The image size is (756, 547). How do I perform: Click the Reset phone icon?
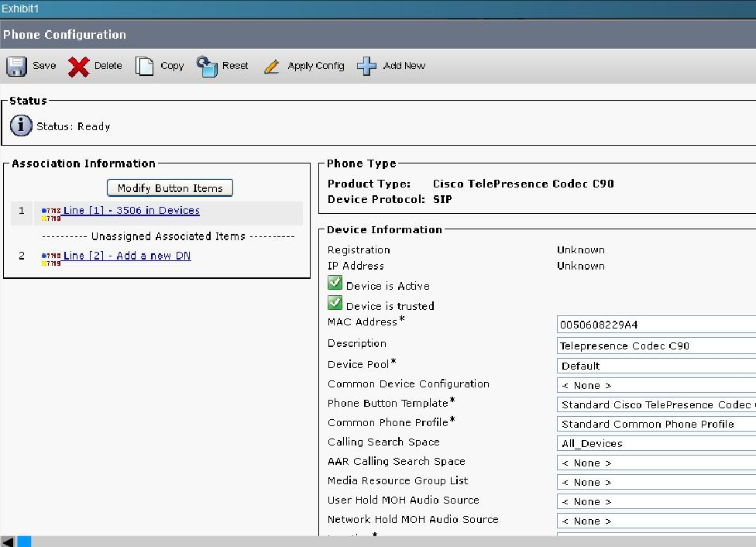tap(207, 66)
